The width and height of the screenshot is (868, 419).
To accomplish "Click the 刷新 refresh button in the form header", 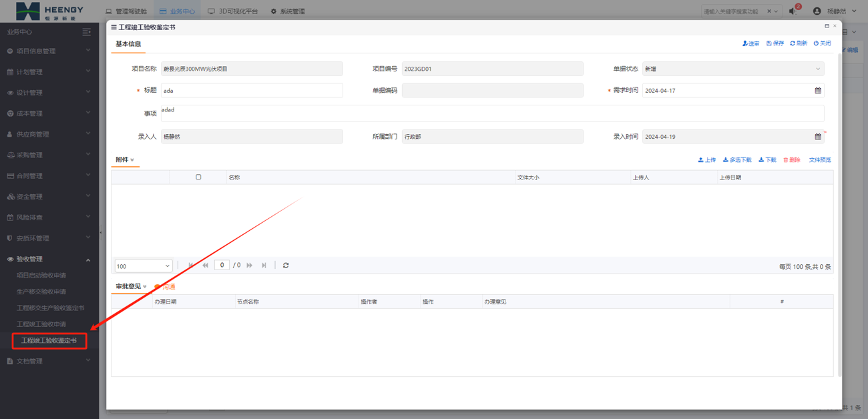I will pyautogui.click(x=799, y=43).
